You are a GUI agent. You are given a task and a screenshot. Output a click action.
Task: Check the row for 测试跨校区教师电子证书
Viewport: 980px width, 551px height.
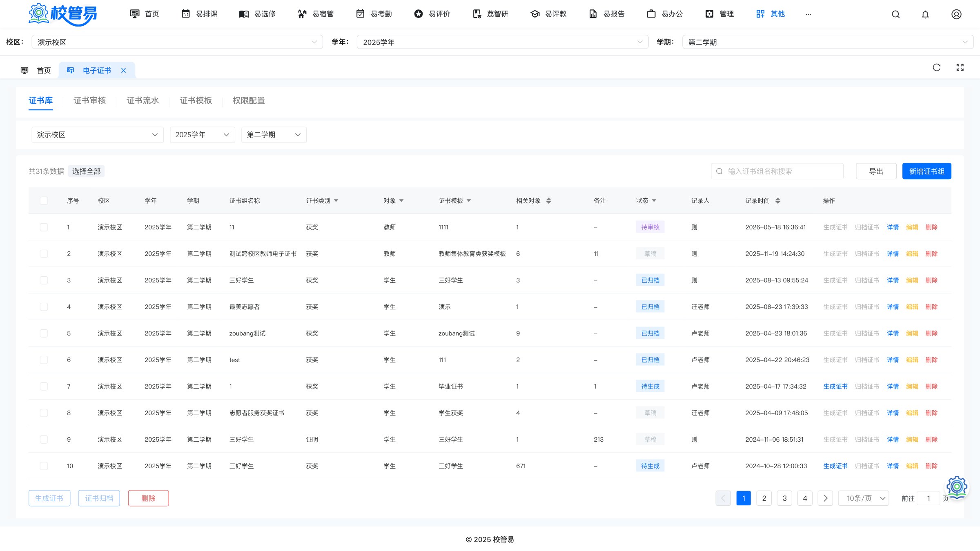(x=44, y=254)
